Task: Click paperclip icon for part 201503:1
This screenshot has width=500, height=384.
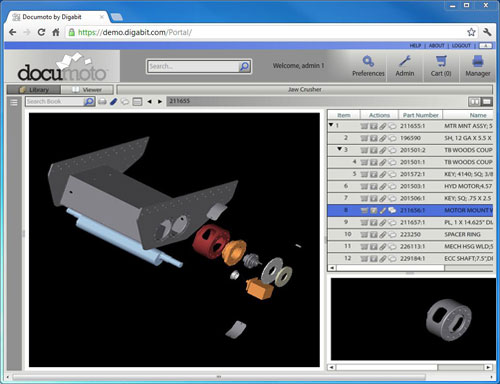Action: [383, 186]
